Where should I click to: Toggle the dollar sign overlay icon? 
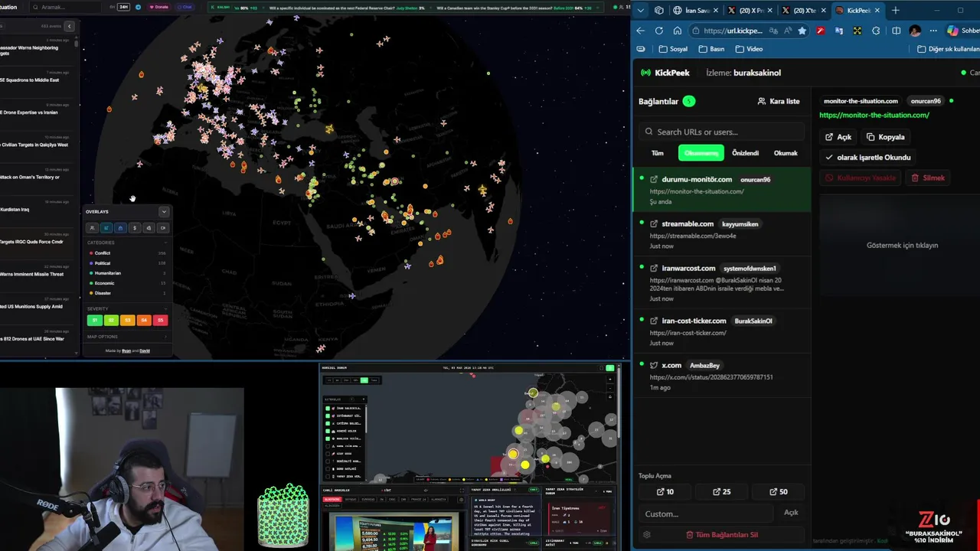tap(135, 227)
